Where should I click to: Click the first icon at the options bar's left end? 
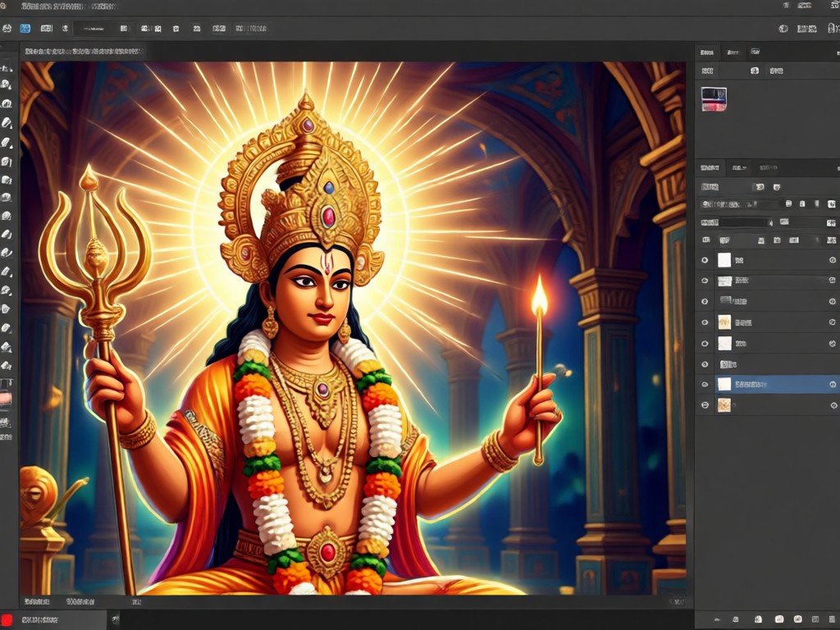(7, 29)
